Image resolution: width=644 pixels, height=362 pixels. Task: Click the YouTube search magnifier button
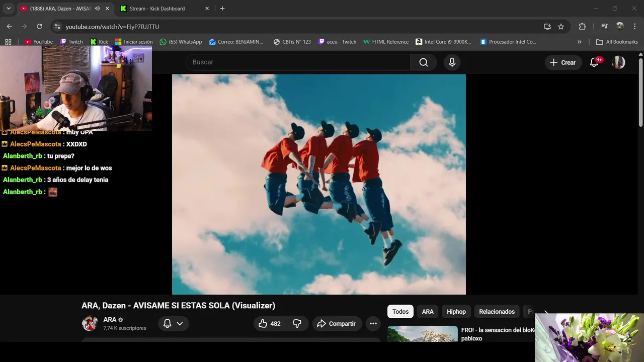pos(424,62)
